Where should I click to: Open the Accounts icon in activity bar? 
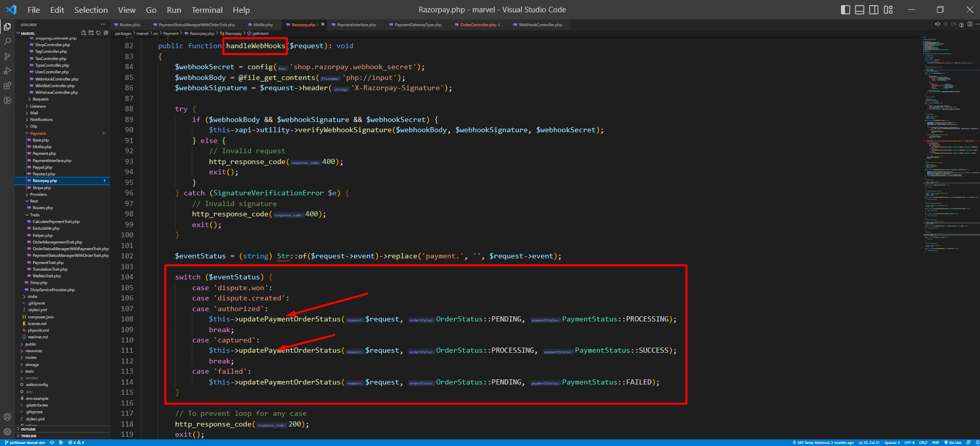coord(7,417)
